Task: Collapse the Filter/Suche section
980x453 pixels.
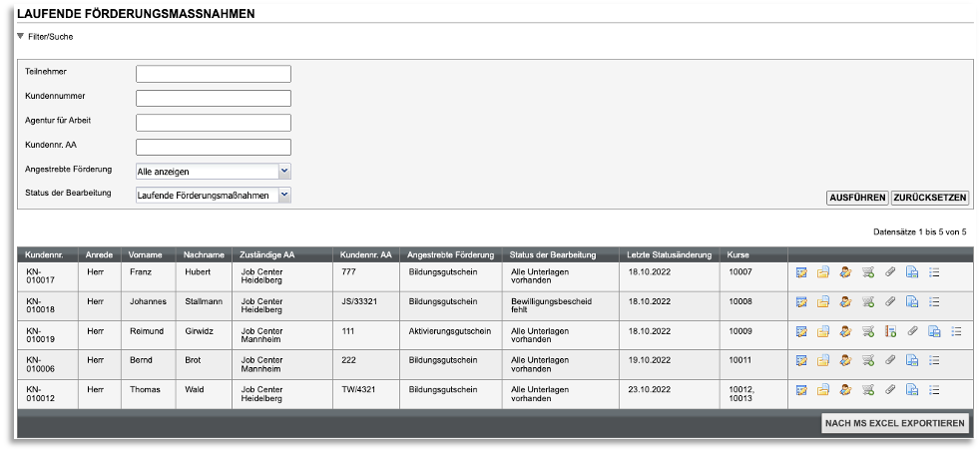Action: click(x=21, y=36)
